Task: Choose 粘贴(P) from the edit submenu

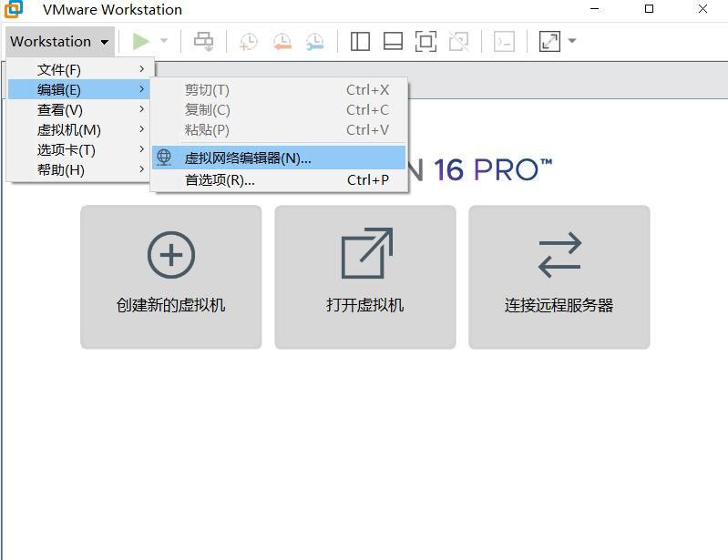Action: (279, 129)
